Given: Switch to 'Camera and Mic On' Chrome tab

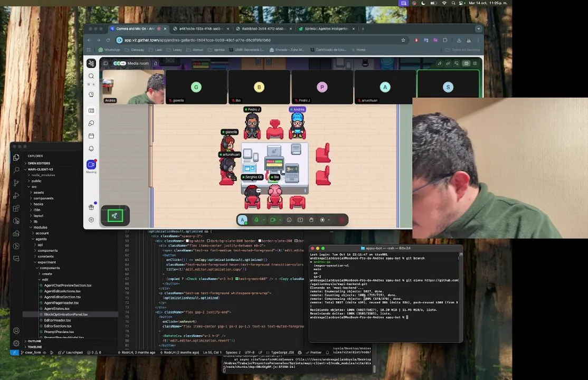Looking at the screenshot, I should [x=138, y=28].
